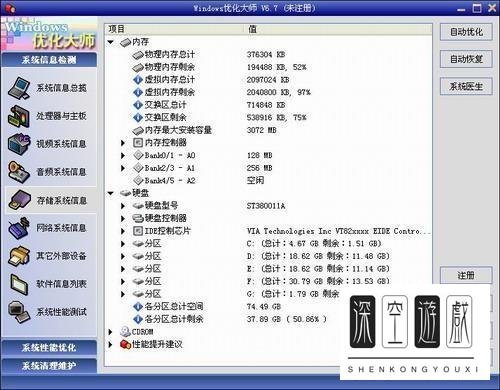The height and width of the screenshot is (390, 500).
Task: Open 网络系统信息 network icon
Action: [x=19, y=228]
